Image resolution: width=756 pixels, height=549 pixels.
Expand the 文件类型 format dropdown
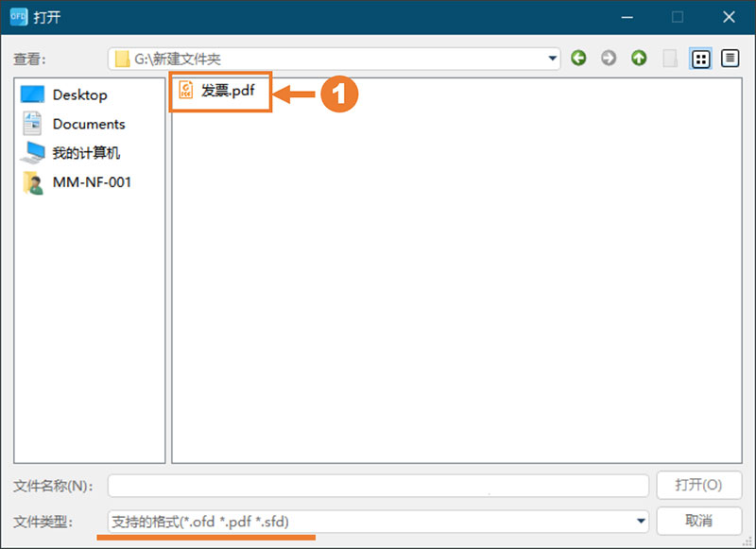click(641, 521)
